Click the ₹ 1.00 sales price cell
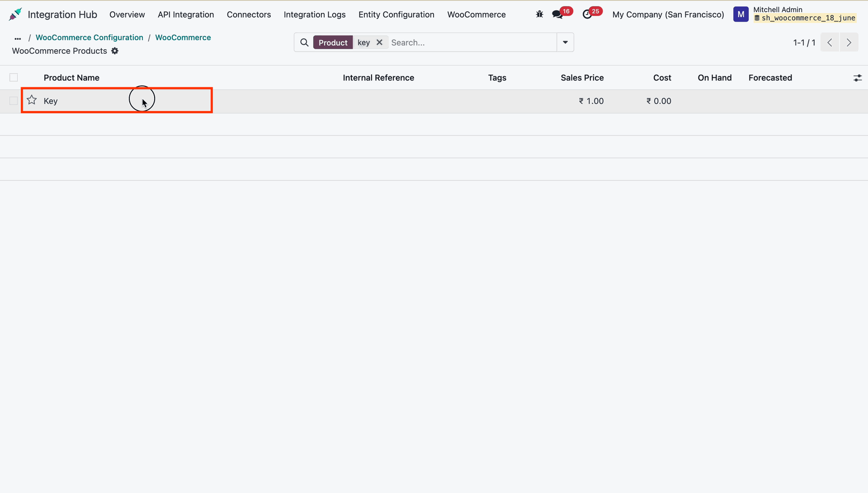 point(591,101)
